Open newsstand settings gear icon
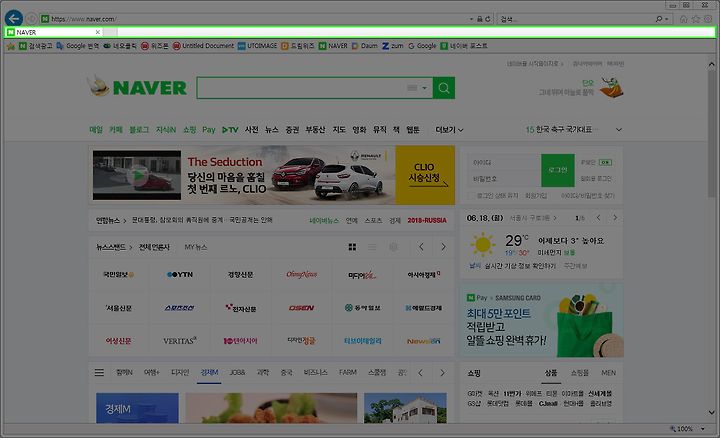Viewport: 720px width, 438px height. click(394, 247)
